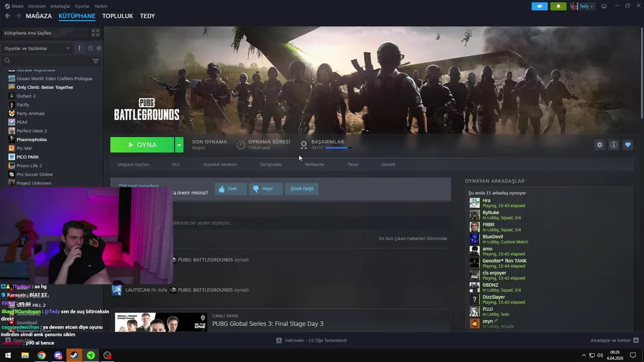Open the PUBG Global Series 3 broadcast thumbnail

pyautogui.click(x=161, y=322)
